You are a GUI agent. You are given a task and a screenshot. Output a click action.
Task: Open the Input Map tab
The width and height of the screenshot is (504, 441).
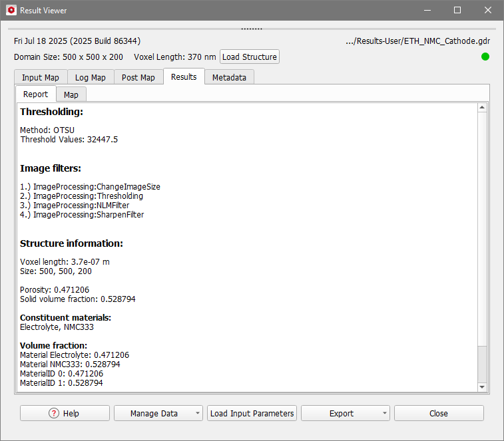[x=40, y=77]
